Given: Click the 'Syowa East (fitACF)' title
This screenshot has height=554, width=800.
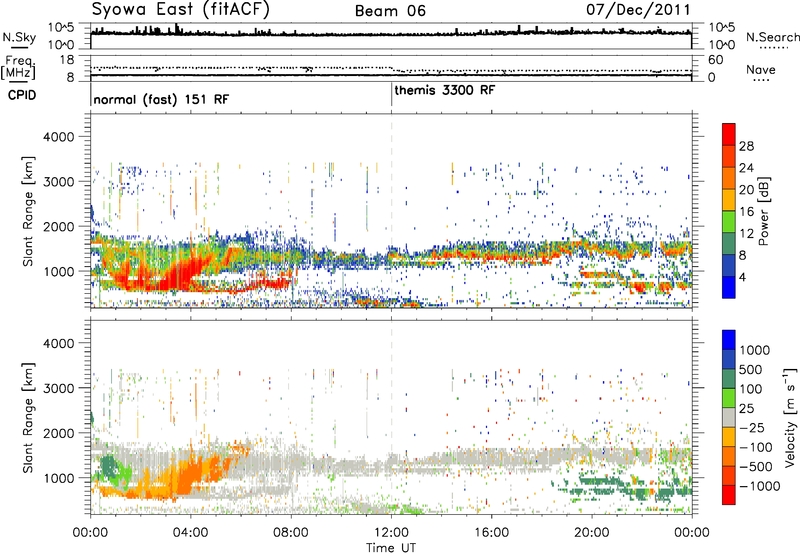Looking at the screenshot, I should [181, 10].
